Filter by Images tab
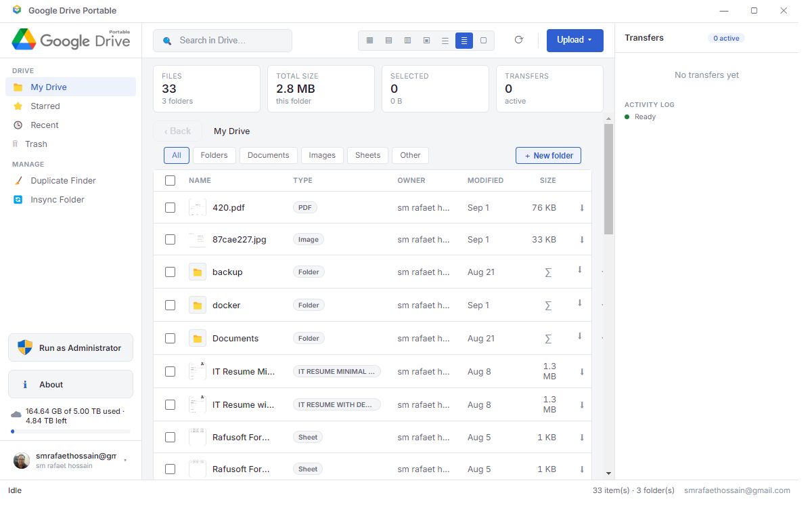Screen dimensions: 812x508 click(x=323, y=155)
